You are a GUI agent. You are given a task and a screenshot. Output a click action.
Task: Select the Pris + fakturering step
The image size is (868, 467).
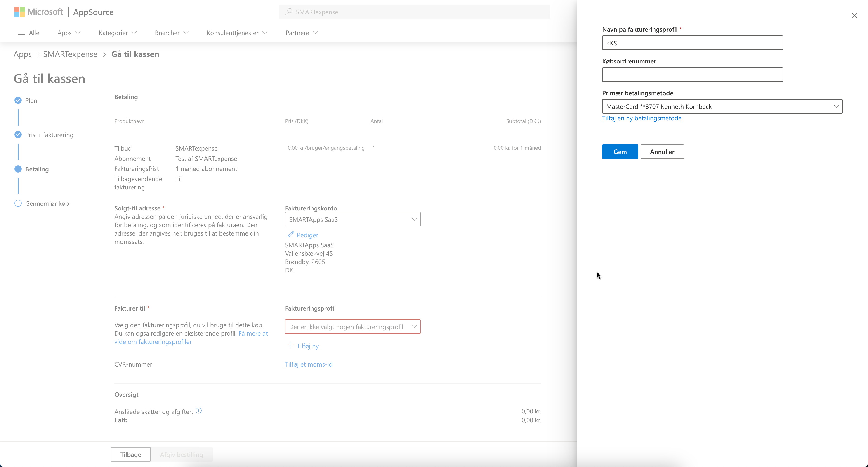click(x=49, y=135)
